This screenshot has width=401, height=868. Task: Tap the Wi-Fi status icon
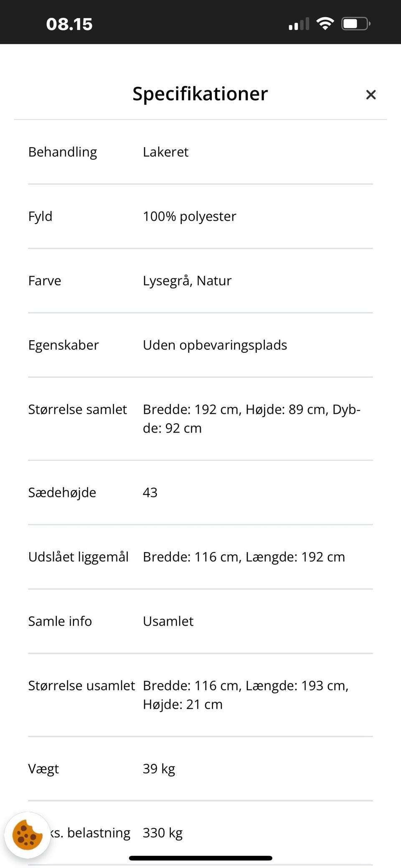click(325, 23)
